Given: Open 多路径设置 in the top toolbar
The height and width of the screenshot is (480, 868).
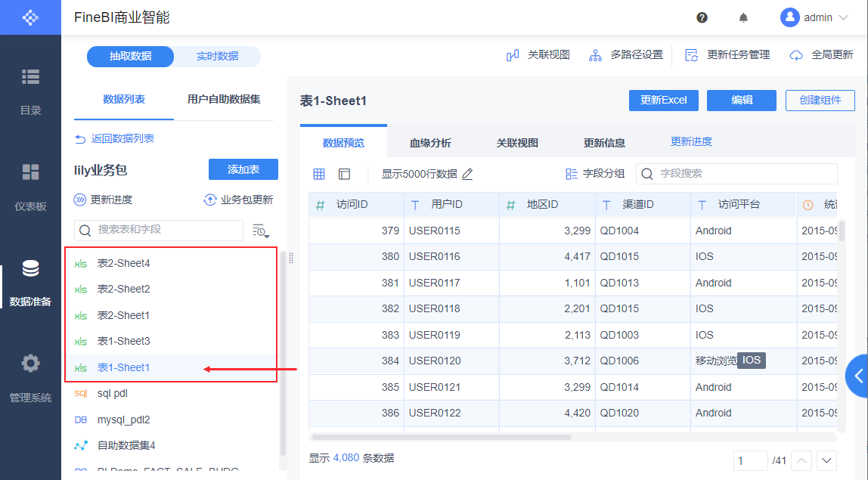Looking at the screenshot, I should point(626,55).
